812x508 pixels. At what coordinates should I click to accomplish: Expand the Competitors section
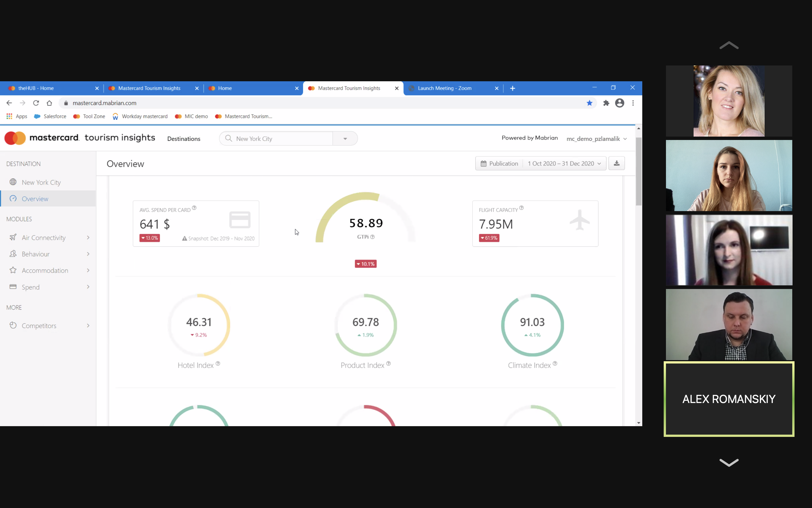click(x=48, y=326)
